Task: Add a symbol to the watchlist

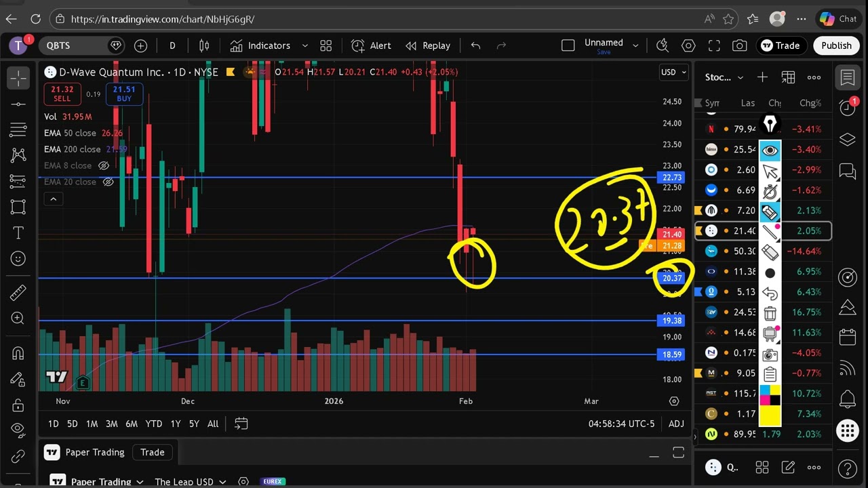Action: pyautogui.click(x=762, y=77)
